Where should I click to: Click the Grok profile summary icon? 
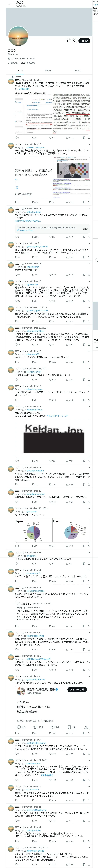(x=68, y=41)
